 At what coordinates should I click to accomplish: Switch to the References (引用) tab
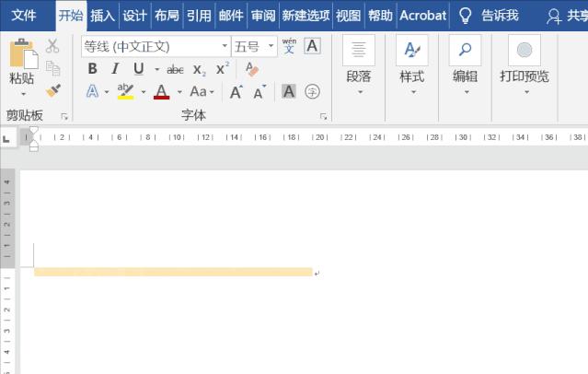click(199, 16)
